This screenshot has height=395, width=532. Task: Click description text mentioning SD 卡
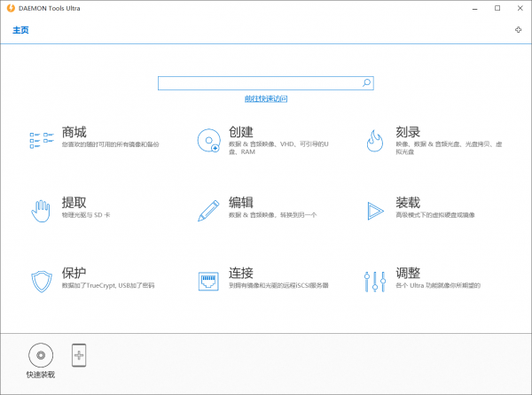[x=86, y=215]
